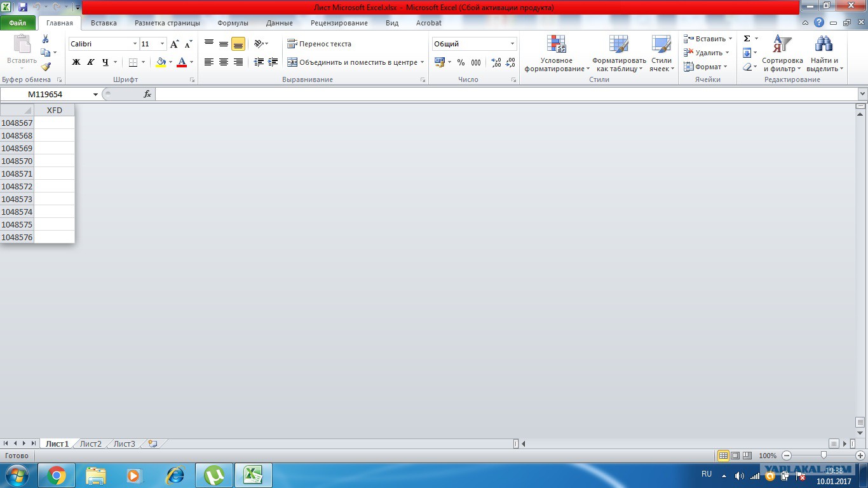Open the Calibri font name dropdown

pos(135,44)
